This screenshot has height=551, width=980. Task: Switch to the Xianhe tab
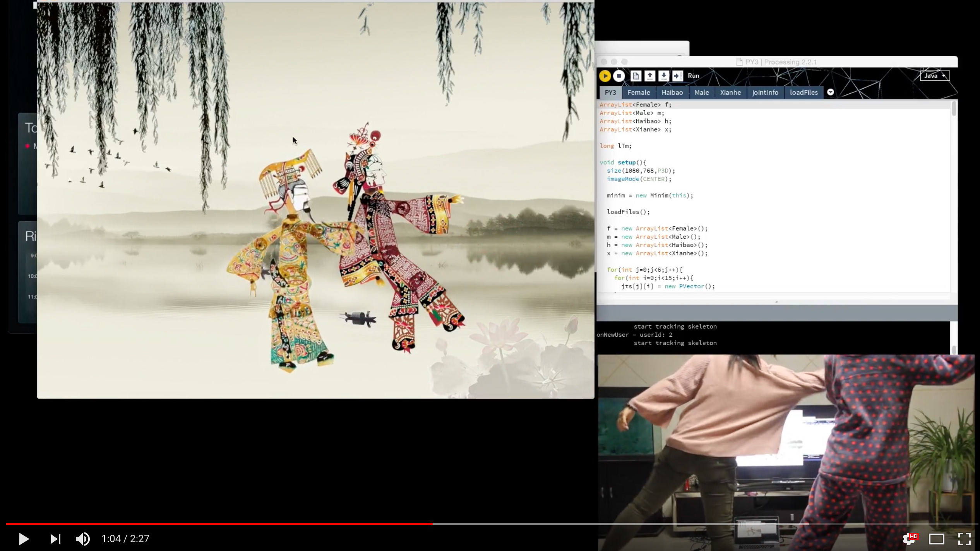731,92
